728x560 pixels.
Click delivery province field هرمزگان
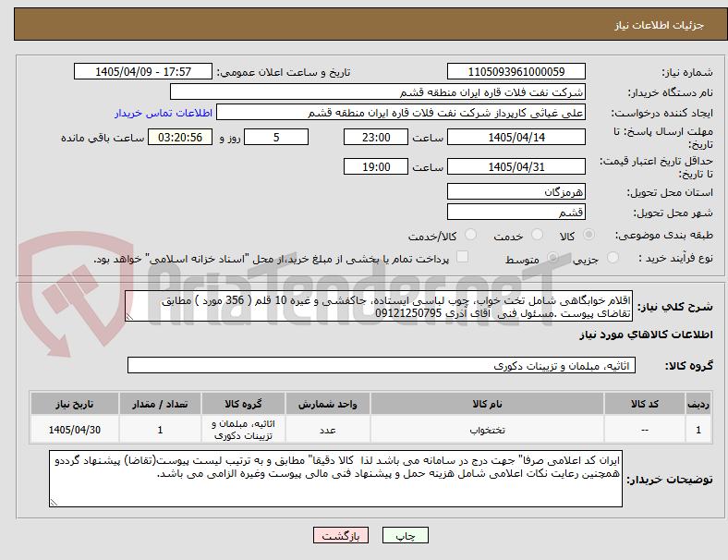point(516,191)
